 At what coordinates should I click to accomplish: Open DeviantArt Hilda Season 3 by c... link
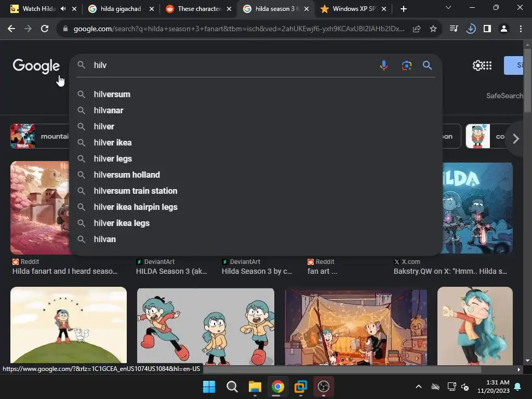257,271
